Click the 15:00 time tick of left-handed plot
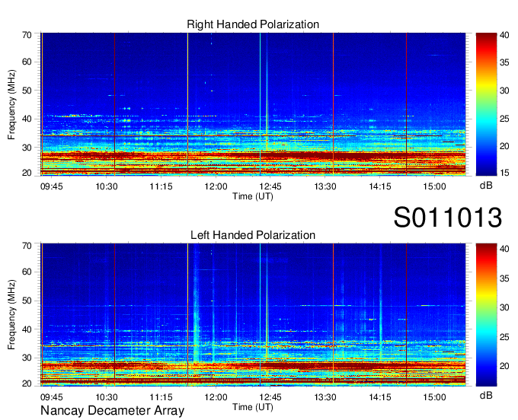Image resolution: width=518 pixels, height=420 pixels. (434, 397)
